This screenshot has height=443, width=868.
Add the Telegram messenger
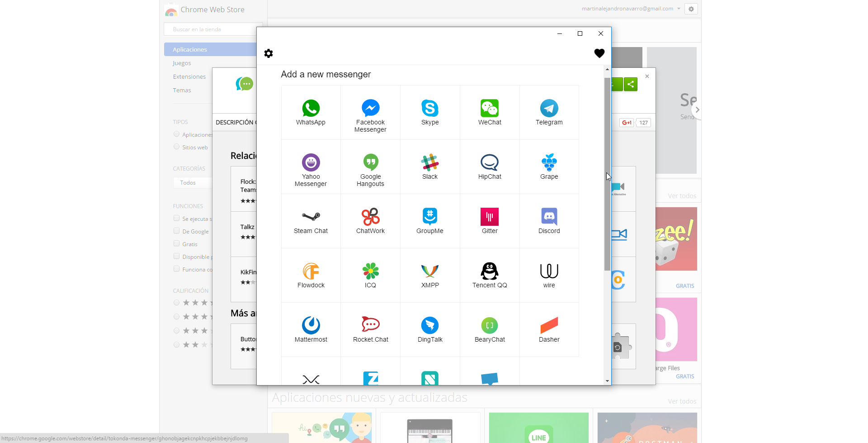tap(549, 113)
